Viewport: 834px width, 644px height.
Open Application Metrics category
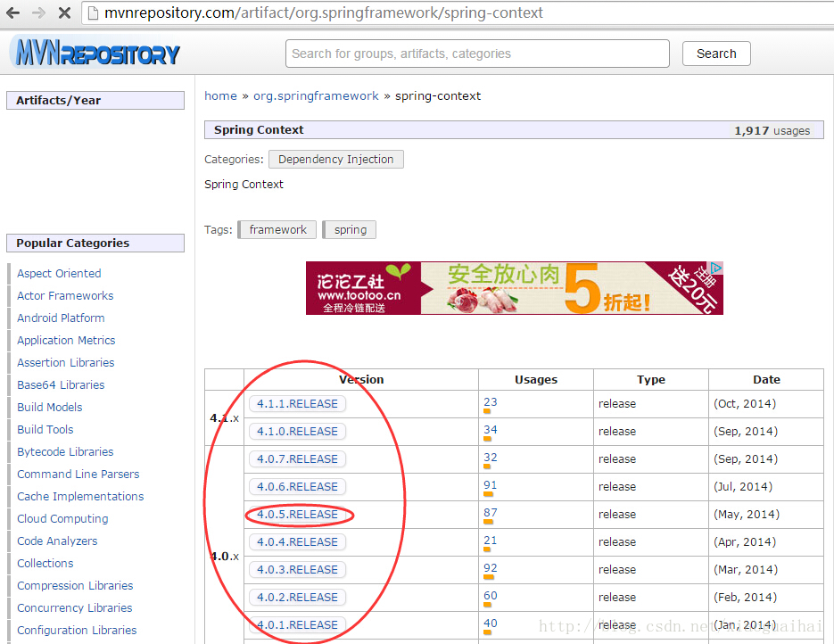[x=66, y=341]
